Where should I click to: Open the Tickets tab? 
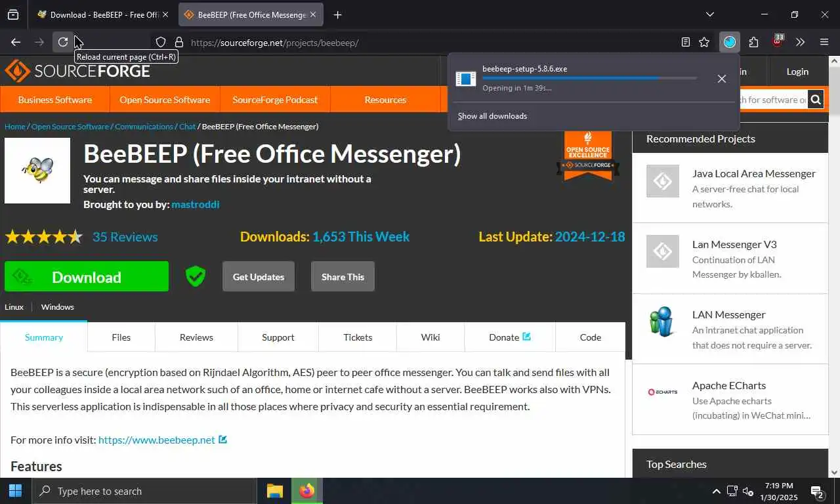[x=358, y=337]
